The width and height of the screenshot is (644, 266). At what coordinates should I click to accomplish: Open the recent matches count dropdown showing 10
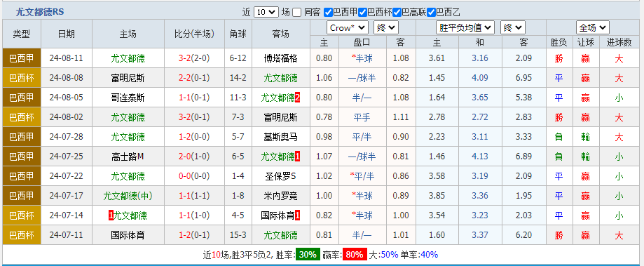coord(266,13)
